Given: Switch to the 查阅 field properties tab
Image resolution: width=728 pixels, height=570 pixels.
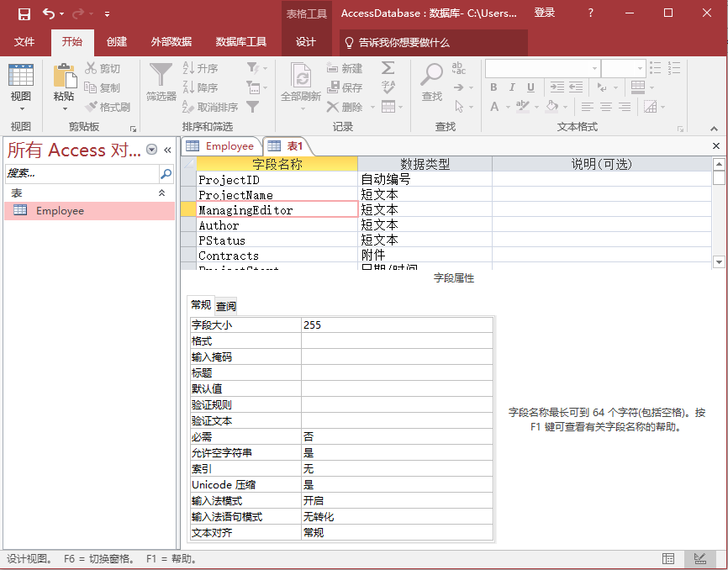Looking at the screenshot, I should [x=226, y=306].
